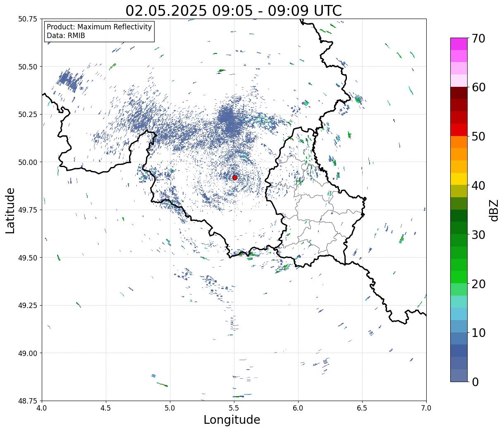Click the latitude tick label 49.75
This screenshot has height=430, width=504.
[28, 210]
